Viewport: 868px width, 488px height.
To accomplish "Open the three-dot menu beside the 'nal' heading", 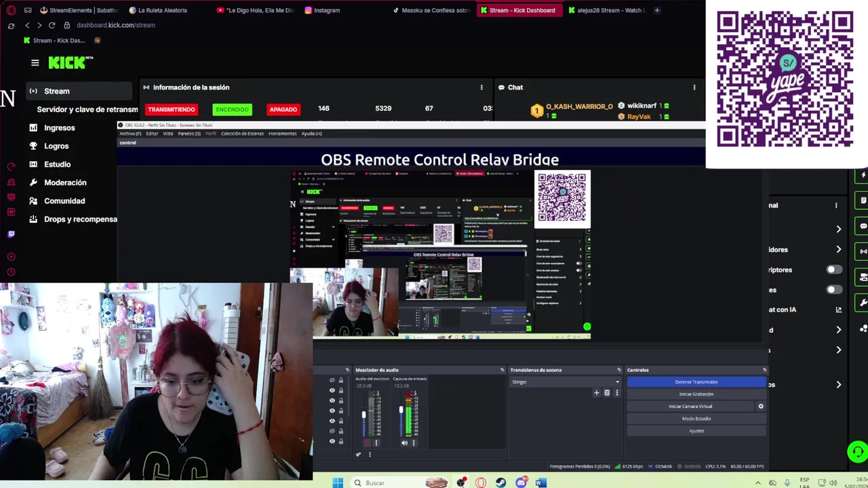I will click(x=836, y=205).
